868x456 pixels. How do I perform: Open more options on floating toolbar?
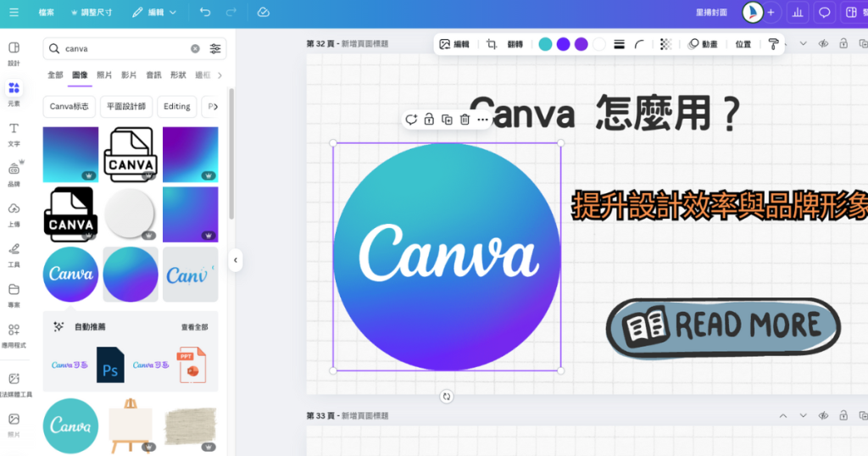pos(482,120)
